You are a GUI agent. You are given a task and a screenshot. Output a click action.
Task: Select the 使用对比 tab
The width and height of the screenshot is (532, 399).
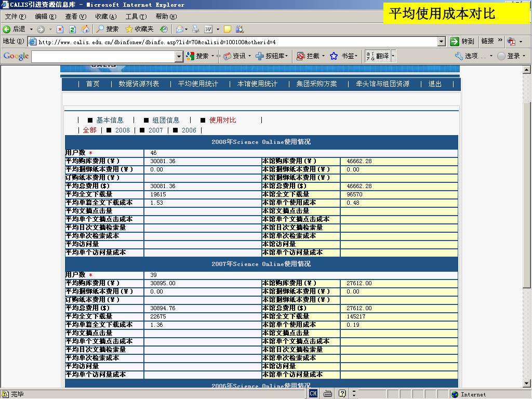tap(222, 120)
